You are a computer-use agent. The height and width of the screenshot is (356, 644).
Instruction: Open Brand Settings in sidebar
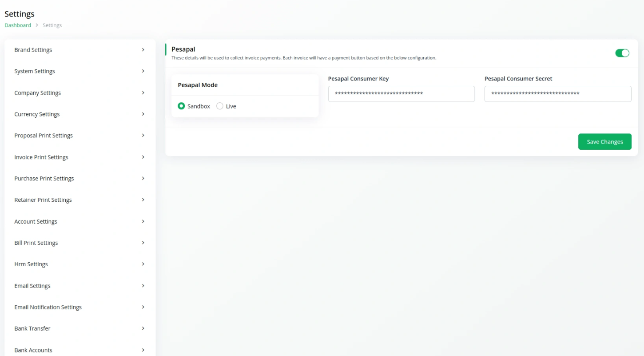tap(80, 50)
